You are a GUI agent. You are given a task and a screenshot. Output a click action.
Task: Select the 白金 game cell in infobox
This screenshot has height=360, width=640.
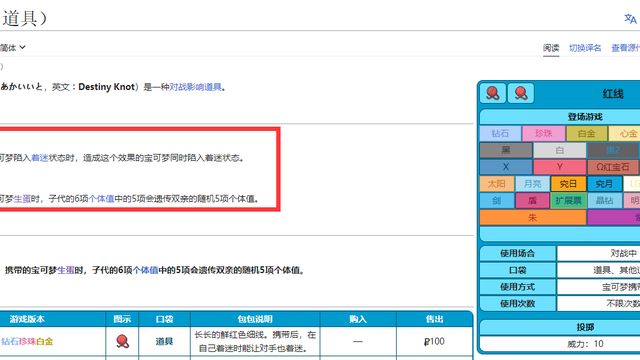[x=587, y=133]
